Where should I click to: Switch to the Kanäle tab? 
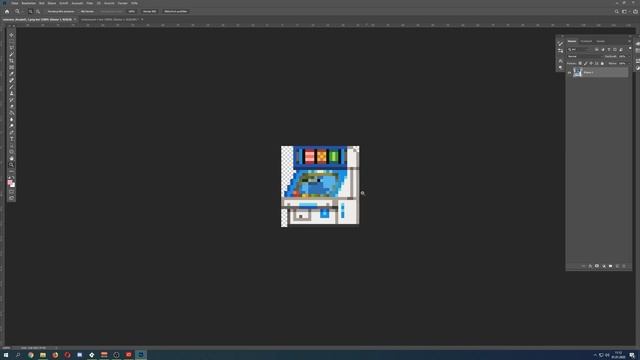tap(586, 41)
